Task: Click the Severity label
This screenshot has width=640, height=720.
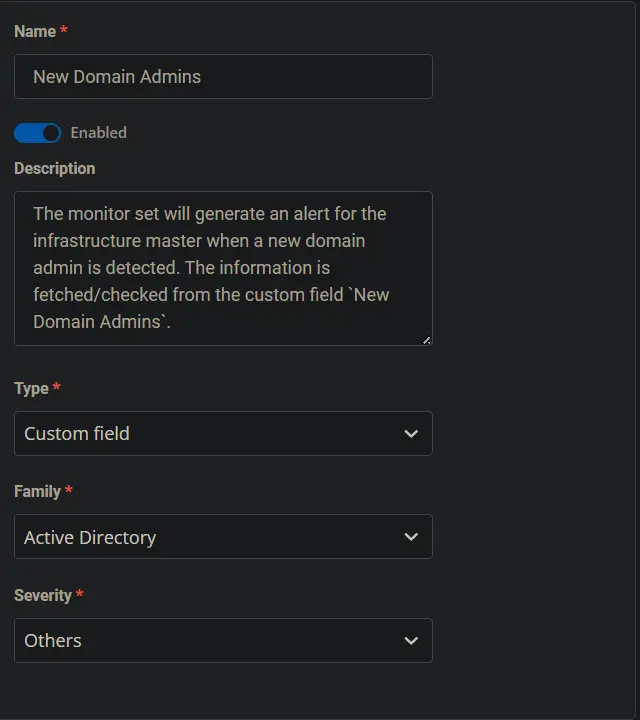Action: 43,596
